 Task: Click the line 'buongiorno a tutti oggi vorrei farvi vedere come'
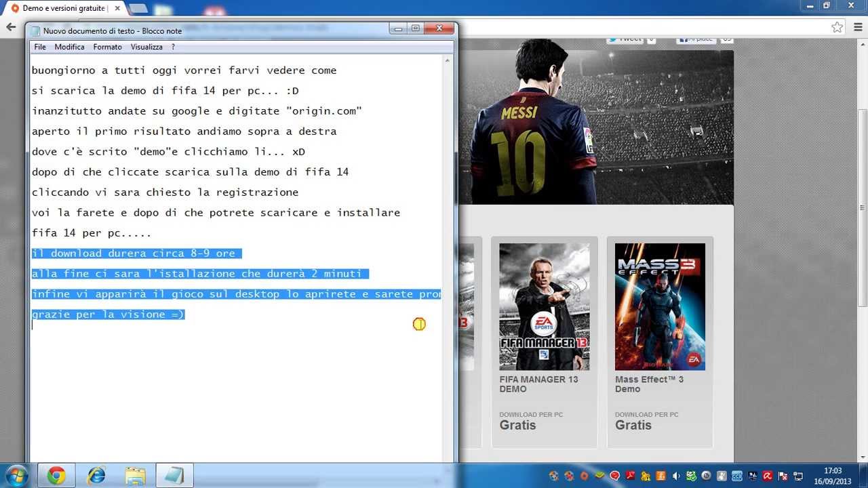pos(184,70)
